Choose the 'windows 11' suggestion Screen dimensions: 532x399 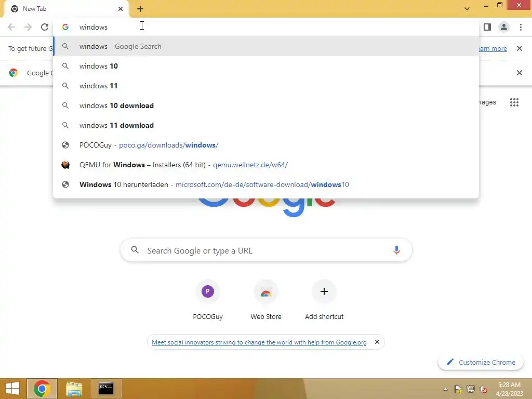pyautogui.click(x=266, y=86)
